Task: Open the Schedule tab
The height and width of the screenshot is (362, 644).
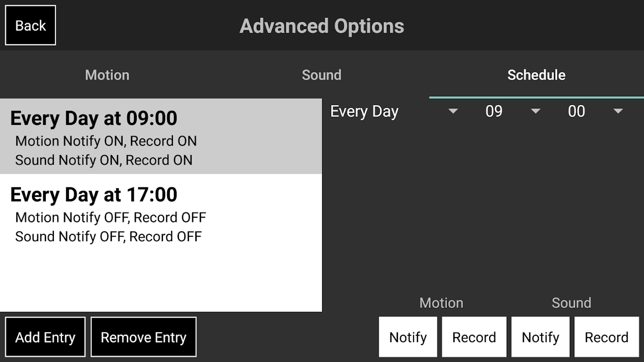Action: point(536,75)
